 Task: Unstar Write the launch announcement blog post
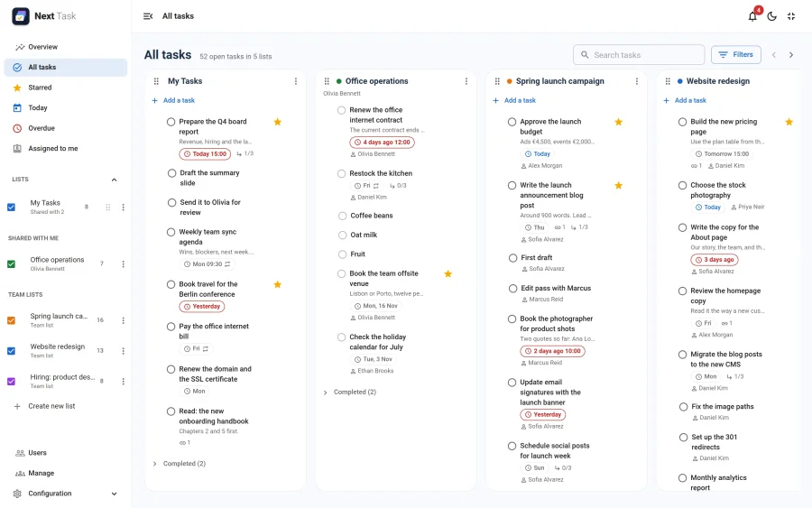[x=618, y=185]
